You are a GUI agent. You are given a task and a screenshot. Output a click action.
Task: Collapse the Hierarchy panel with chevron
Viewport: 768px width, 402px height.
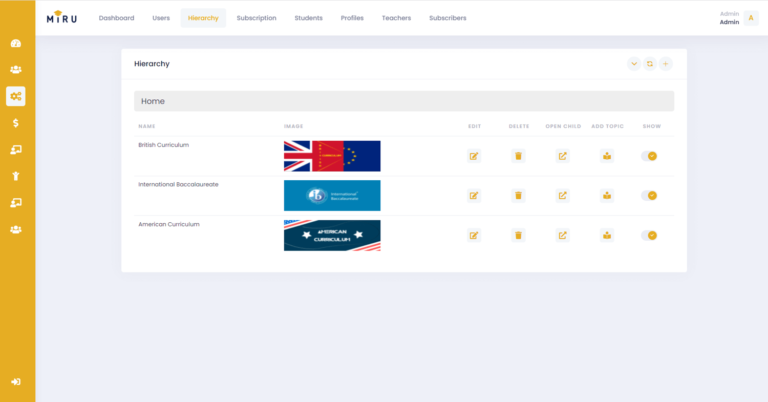[634, 64]
